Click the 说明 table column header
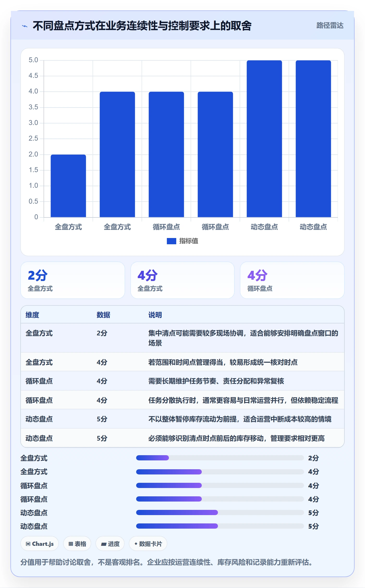Image resolution: width=365 pixels, height=588 pixels. [155, 315]
